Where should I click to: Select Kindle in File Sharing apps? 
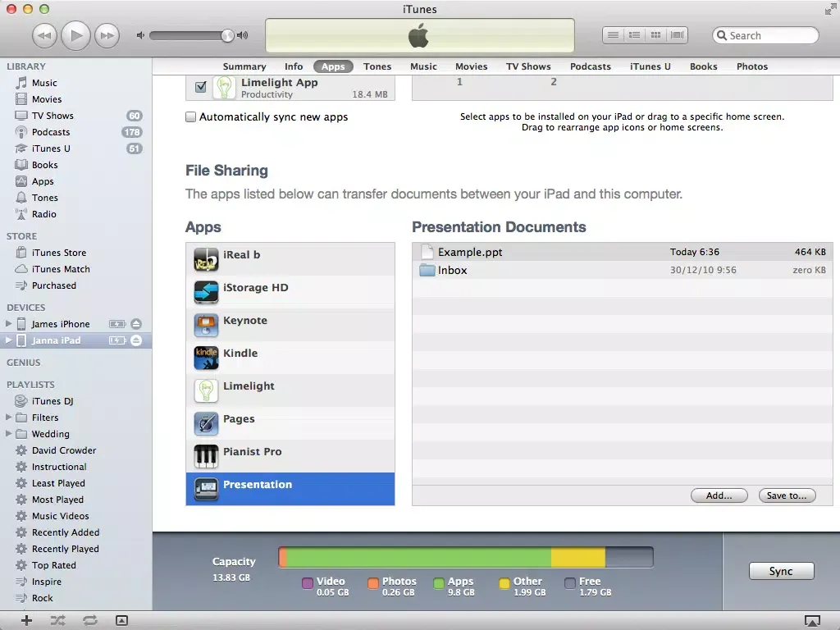click(290, 358)
